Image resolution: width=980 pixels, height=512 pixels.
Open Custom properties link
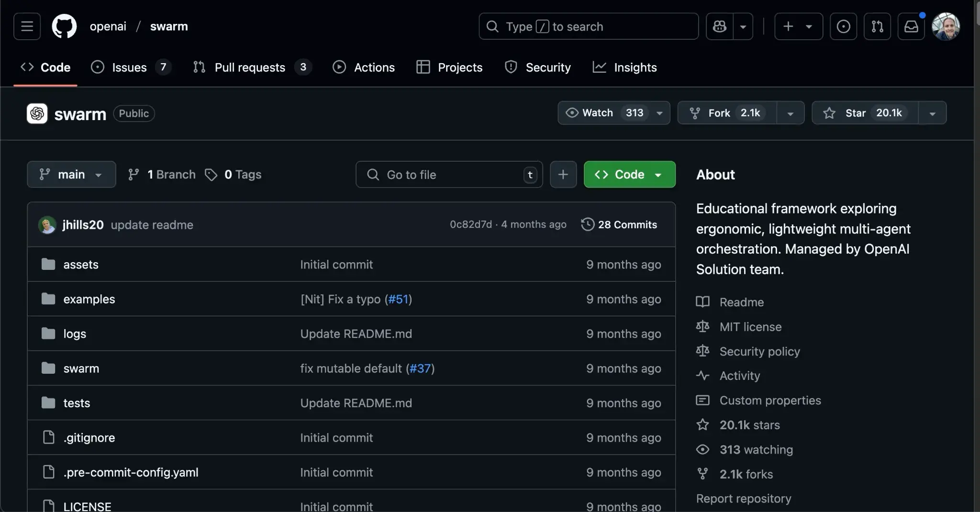(x=758, y=400)
